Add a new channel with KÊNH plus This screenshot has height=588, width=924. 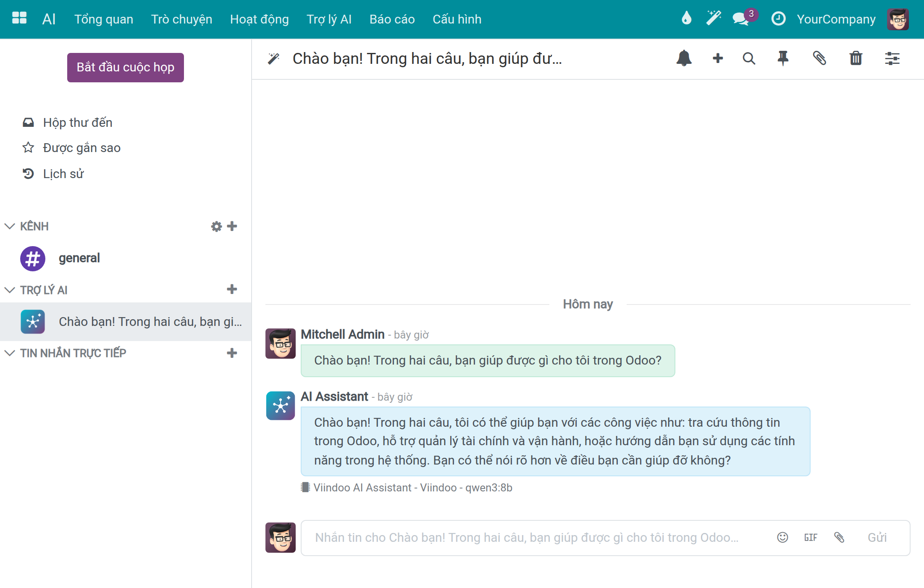point(232,226)
